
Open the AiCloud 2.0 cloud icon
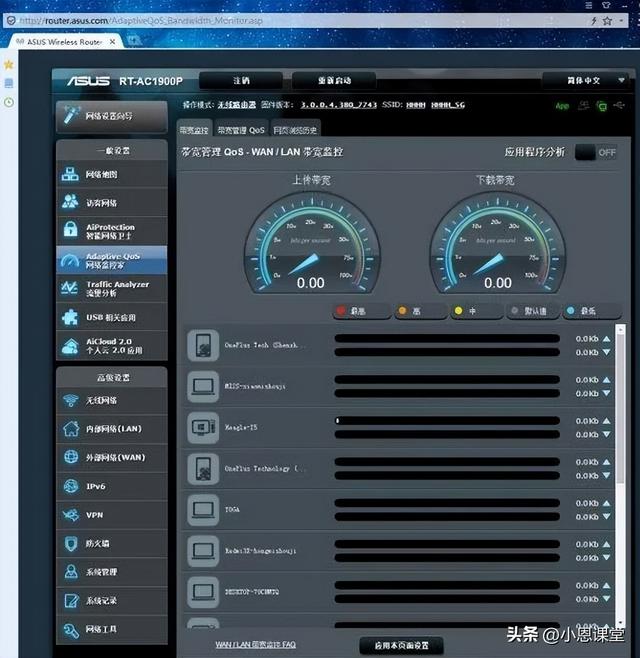point(70,346)
